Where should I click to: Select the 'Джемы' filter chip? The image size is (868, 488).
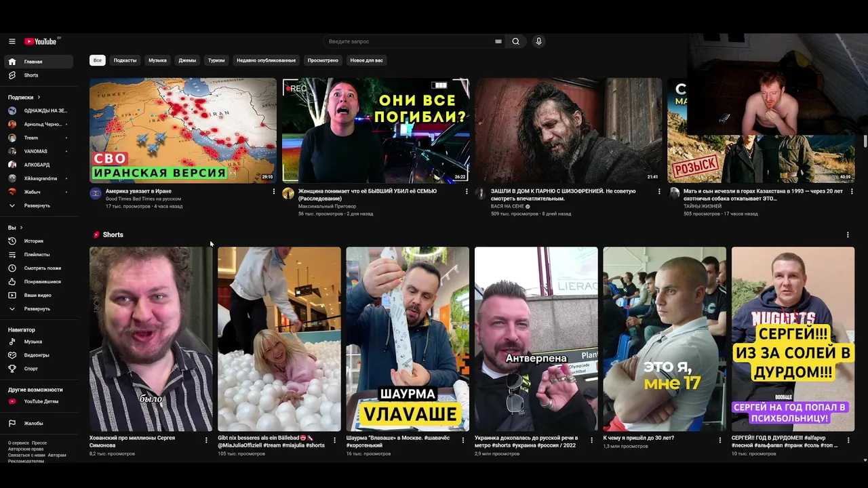187,60
